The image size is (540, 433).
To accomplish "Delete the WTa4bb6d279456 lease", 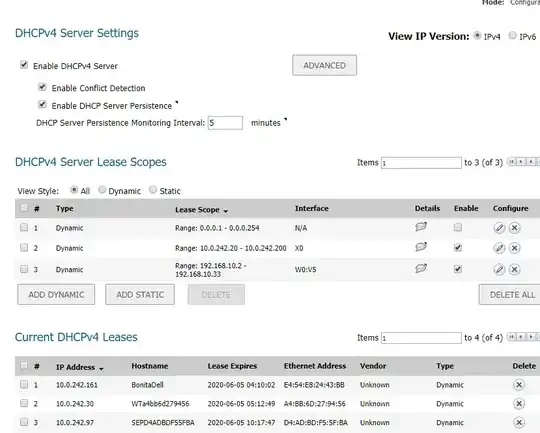I will point(519,404).
